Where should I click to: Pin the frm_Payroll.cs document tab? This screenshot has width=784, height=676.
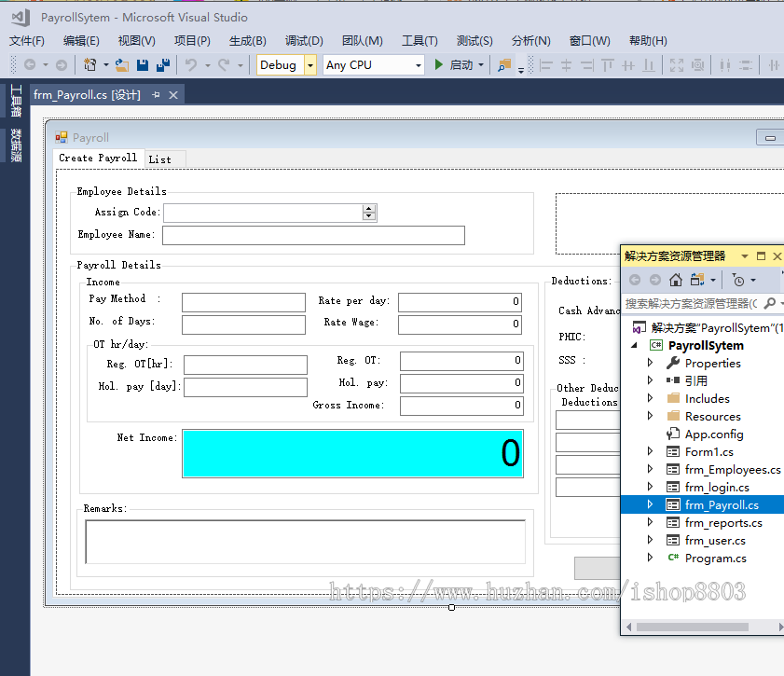[156, 95]
